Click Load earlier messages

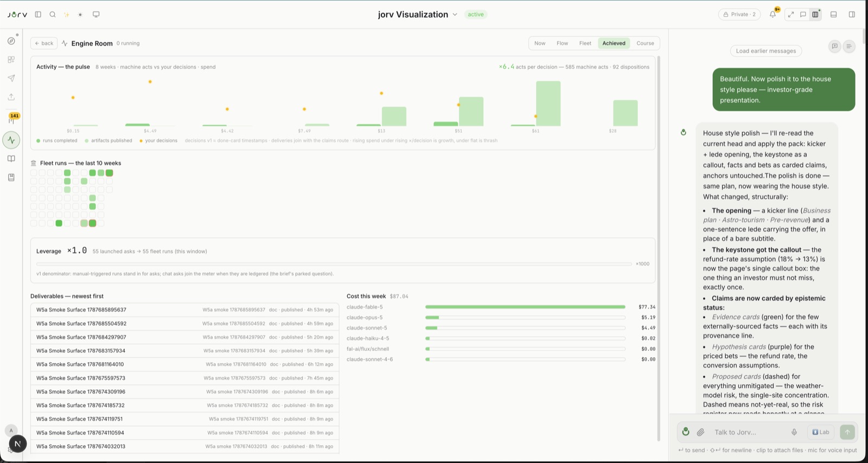[x=766, y=51]
